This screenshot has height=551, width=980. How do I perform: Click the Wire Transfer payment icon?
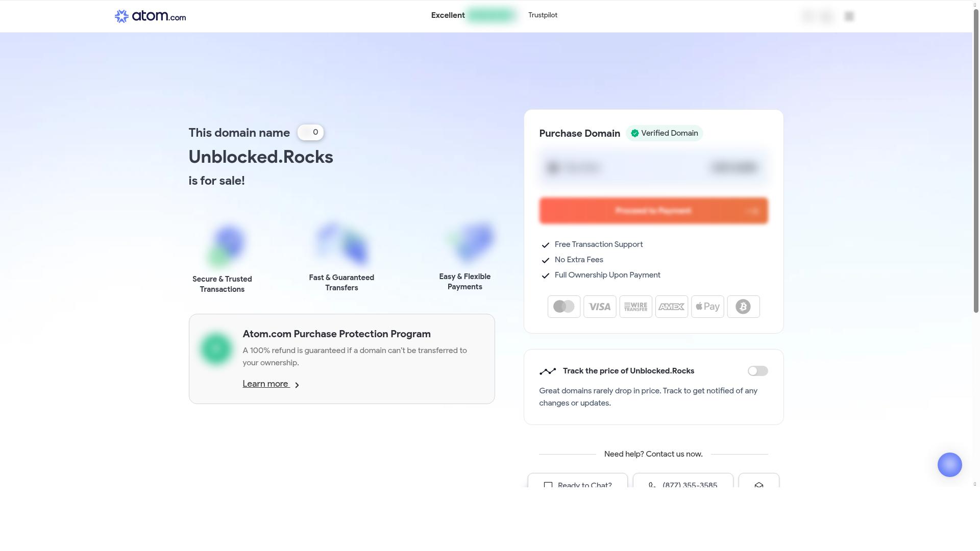tap(635, 307)
